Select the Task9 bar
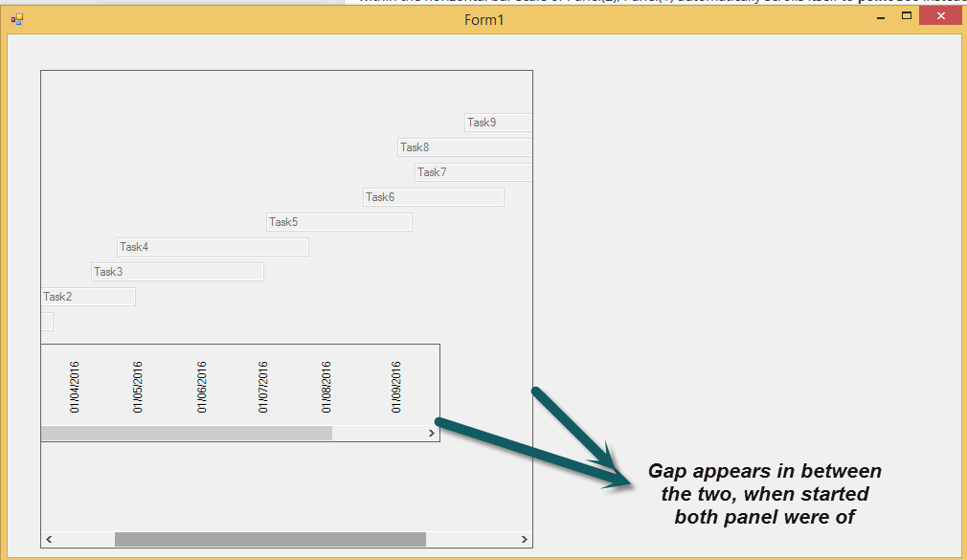The width and height of the screenshot is (967, 560). coord(498,123)
